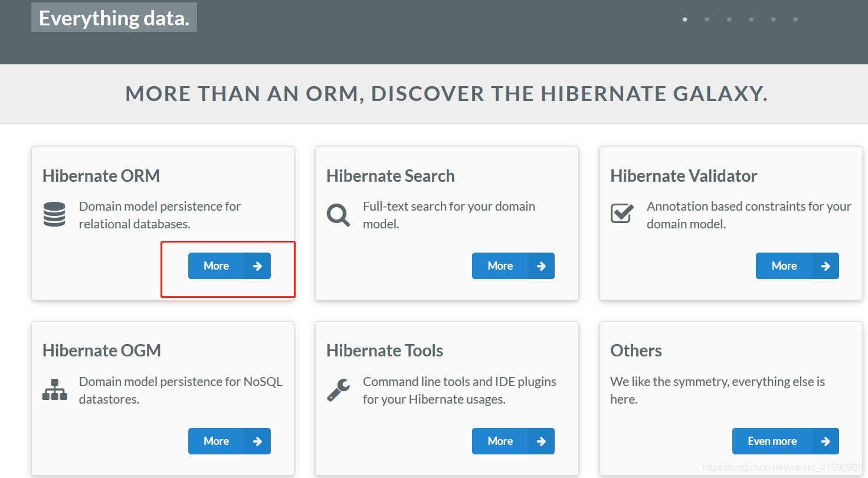Click the 'More than an ORM' headline
The width and height of the screenshot is (868, 478).
pyautogui.click(x=447, y=94)
